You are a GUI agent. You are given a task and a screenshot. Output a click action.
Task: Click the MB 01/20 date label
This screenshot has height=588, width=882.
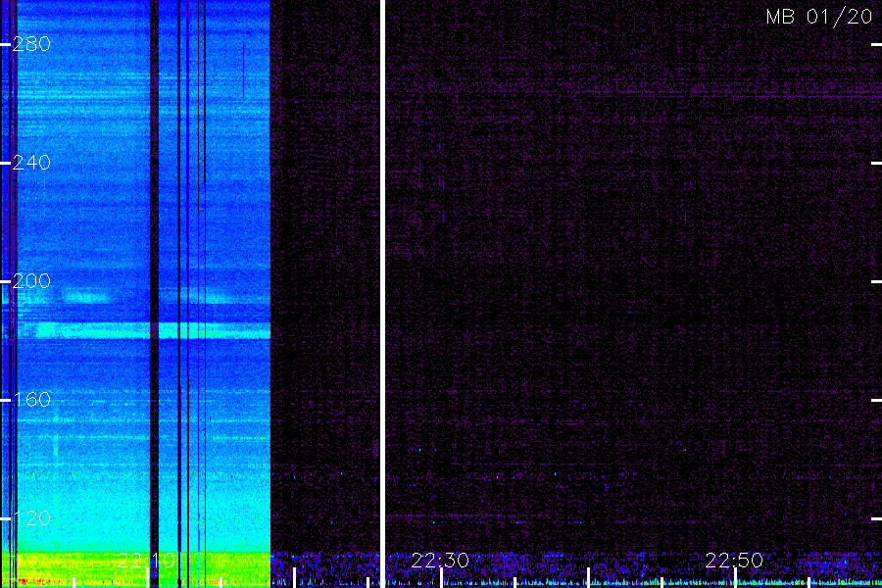(x=819, y=17)
